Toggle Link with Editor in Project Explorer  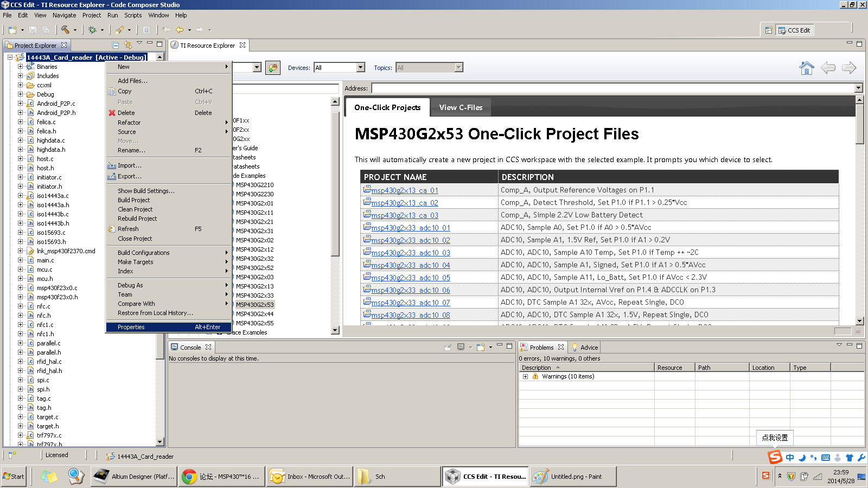[x=128, y=45]
